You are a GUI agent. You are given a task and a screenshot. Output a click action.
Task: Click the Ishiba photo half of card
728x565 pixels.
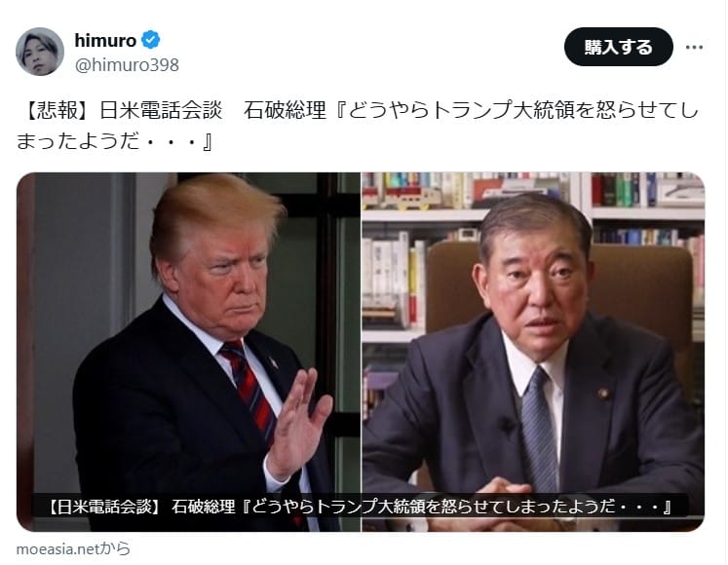tap(533, 352)
